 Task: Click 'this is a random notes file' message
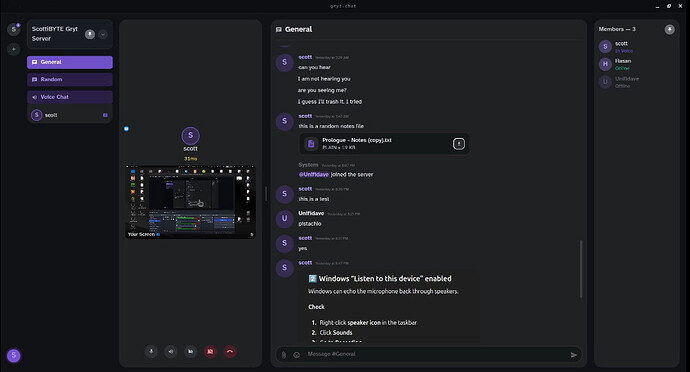click(331, 126)
